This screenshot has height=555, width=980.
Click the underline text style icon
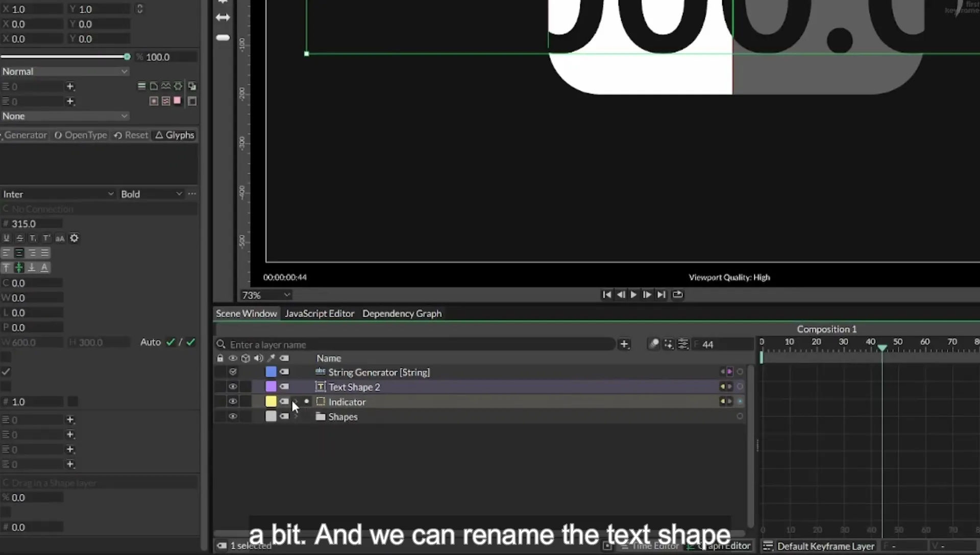(x=6, y=238)
